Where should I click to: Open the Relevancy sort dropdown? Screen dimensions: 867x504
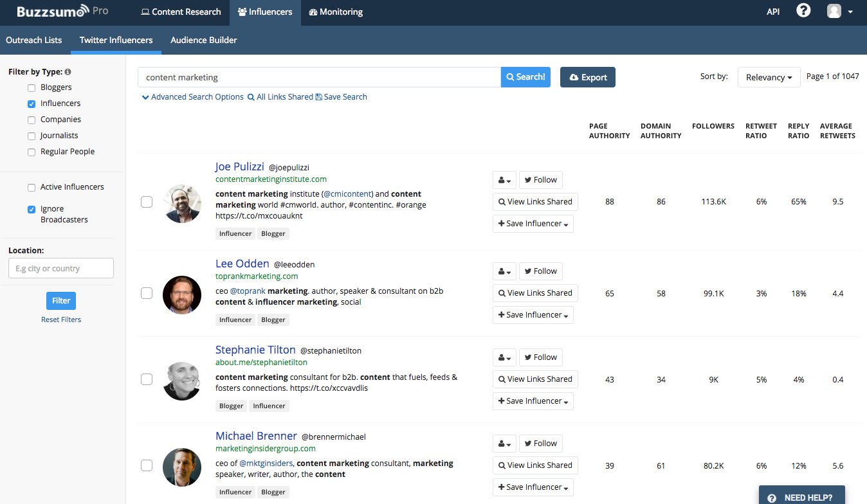tap(769, 77)
